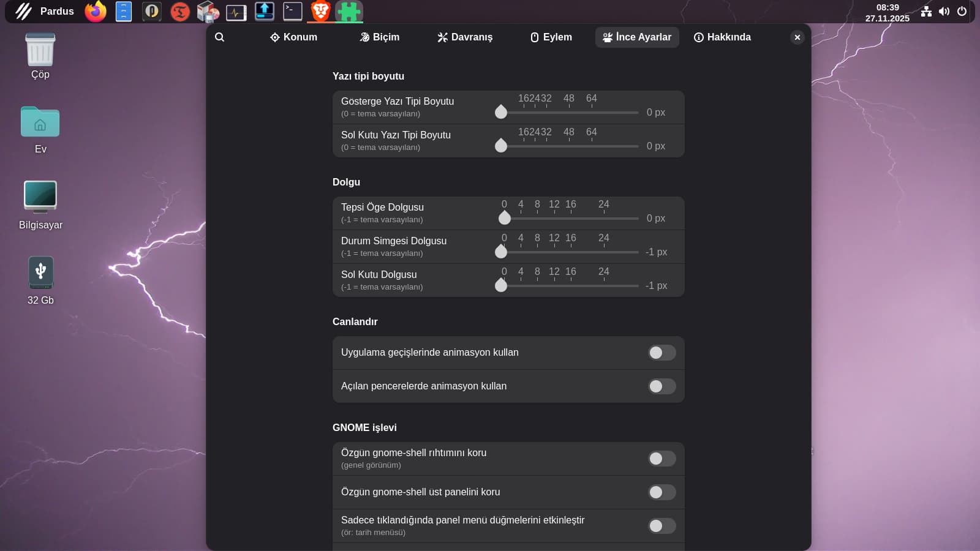Switch to the Konum tab
980x551 pixels.
click(x=293, y=37)
